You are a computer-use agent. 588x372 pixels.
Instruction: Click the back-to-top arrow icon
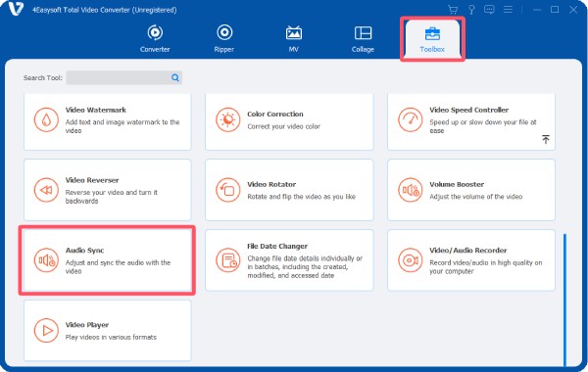coord(546,139)
